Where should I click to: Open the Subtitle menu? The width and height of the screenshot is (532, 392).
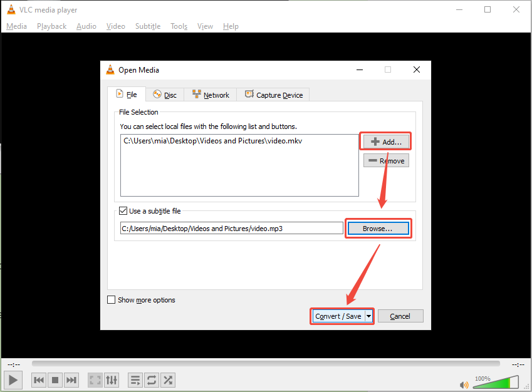click(148, 26)
